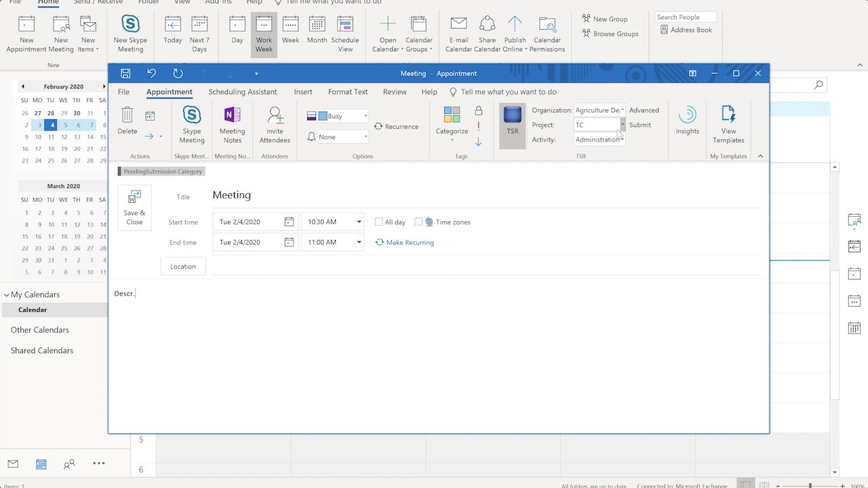Click Location button
The width and height of the screenshot is (868, 488).
click(183, 266)
